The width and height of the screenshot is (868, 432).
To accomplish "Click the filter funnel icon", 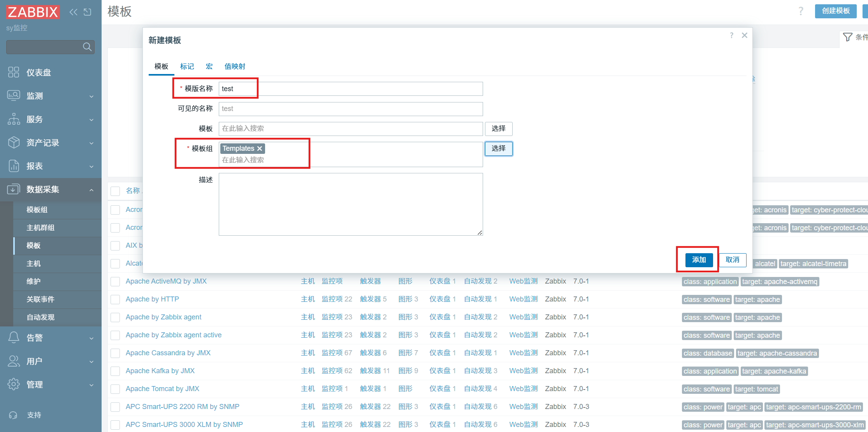I will (847, 37).
